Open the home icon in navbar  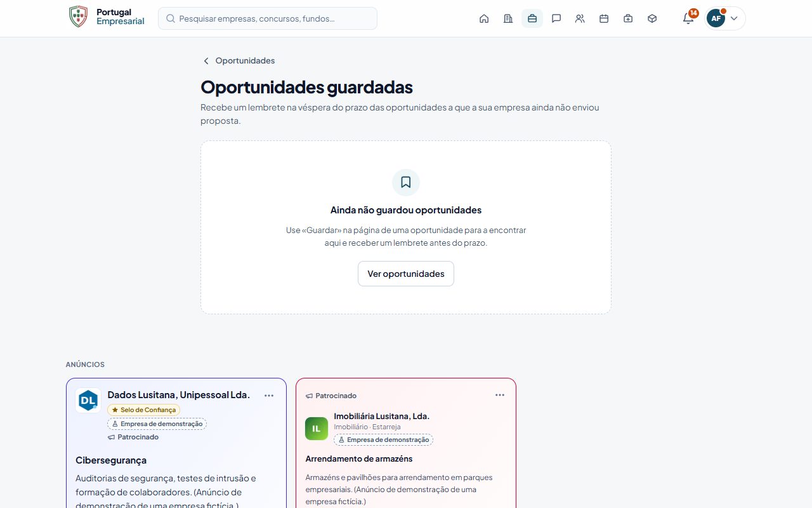click(x=484, y=18)
